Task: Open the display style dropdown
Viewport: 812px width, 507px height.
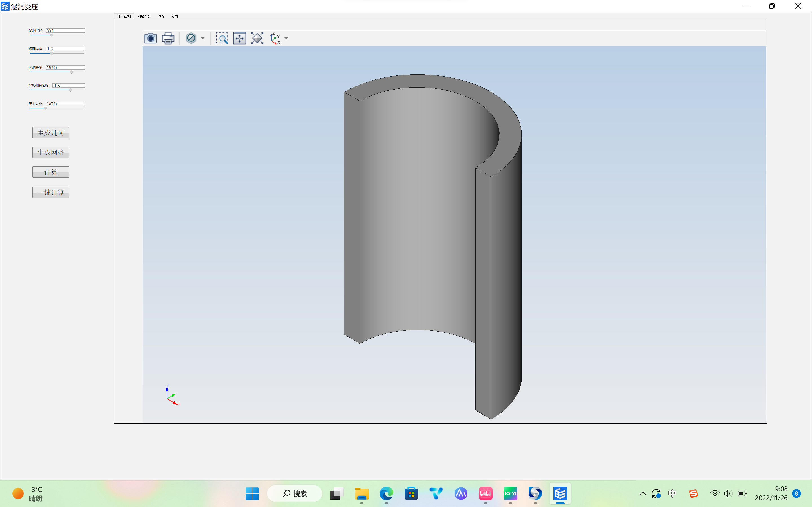Action: tap(203, 38)
